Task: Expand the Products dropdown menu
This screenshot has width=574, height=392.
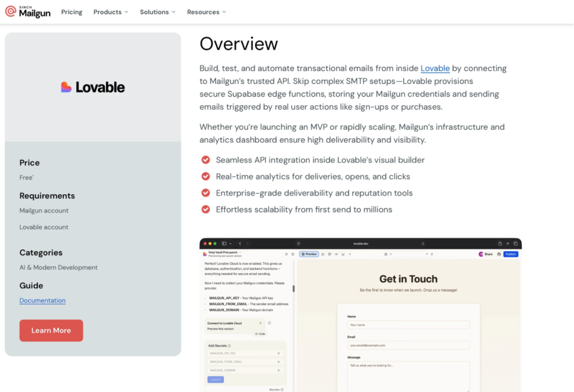Action: pos(110,12)
